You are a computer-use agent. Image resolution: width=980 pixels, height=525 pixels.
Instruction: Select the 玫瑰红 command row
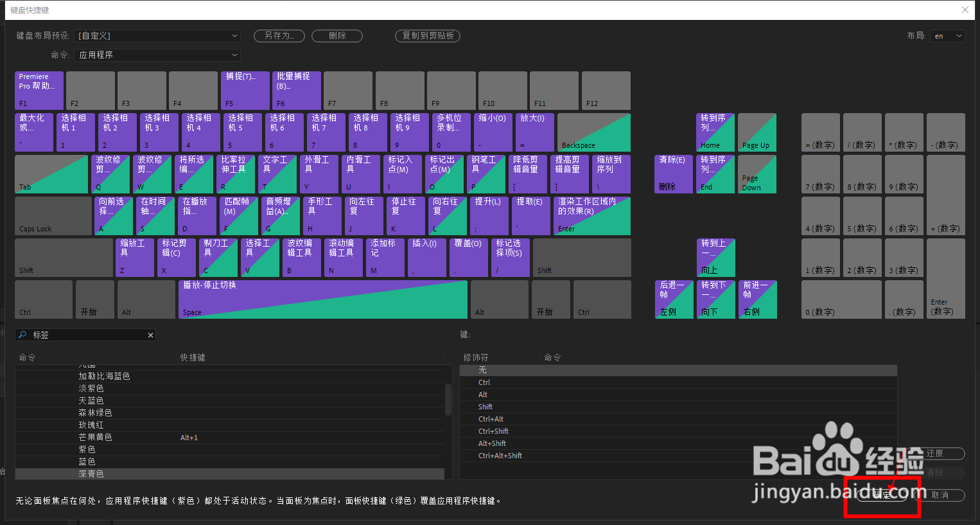click(x=230, y=425)
